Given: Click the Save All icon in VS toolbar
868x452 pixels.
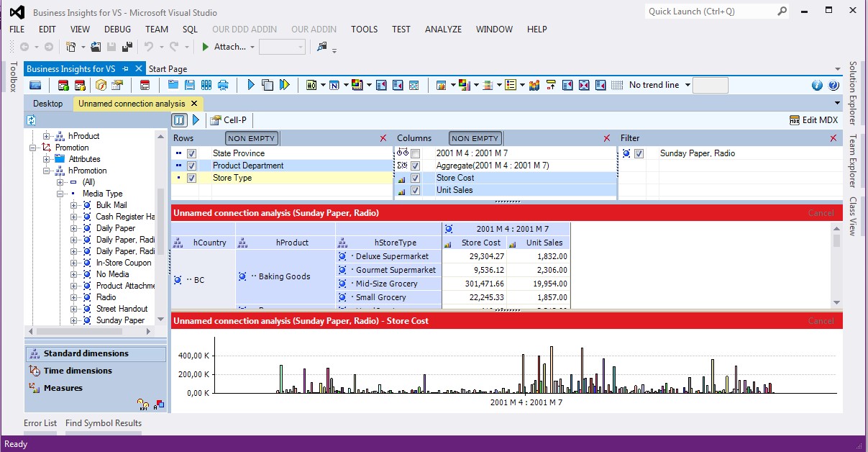Looking at the screenshot, I should tap(127, 47).
